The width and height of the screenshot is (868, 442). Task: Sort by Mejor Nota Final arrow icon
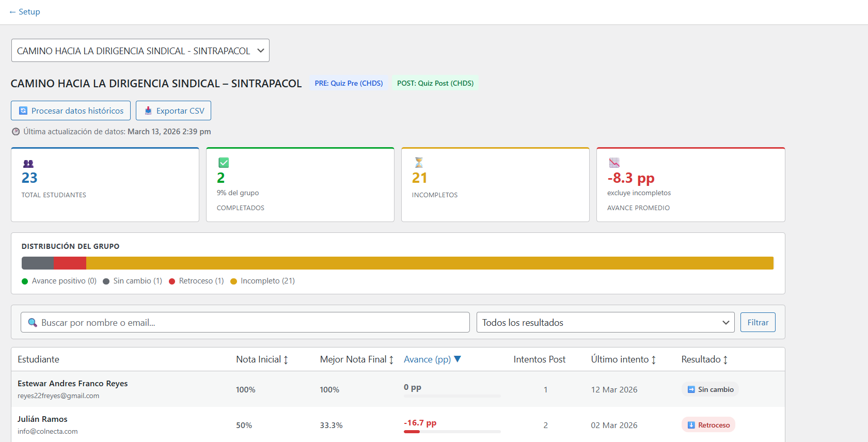point(391,360)
